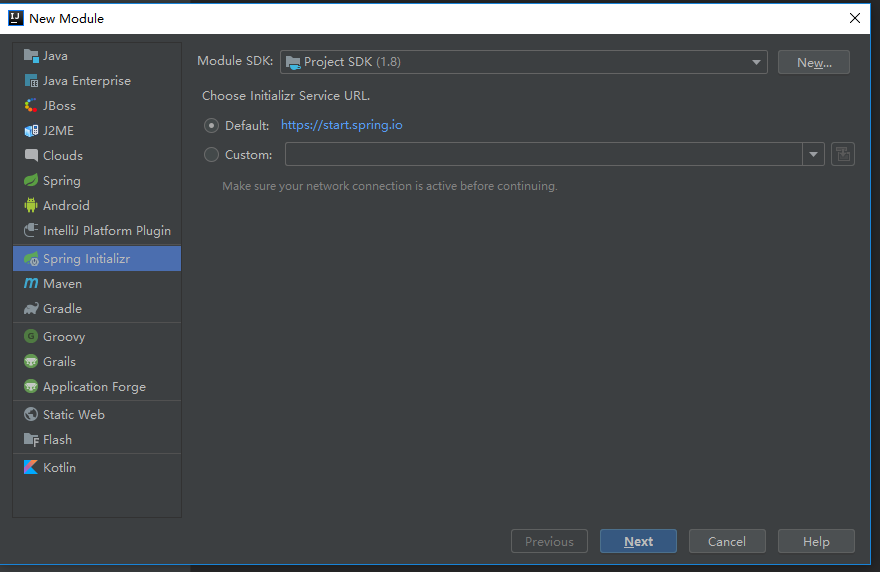The width and height of the screenshot is (880, 572).
Task: Select the Maven m icon
Action: click(x=31, y=283)
